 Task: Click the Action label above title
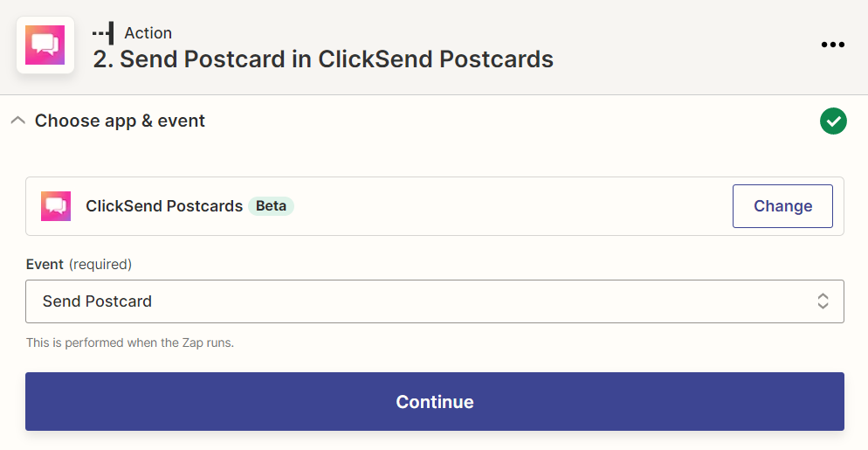(148, 33)
